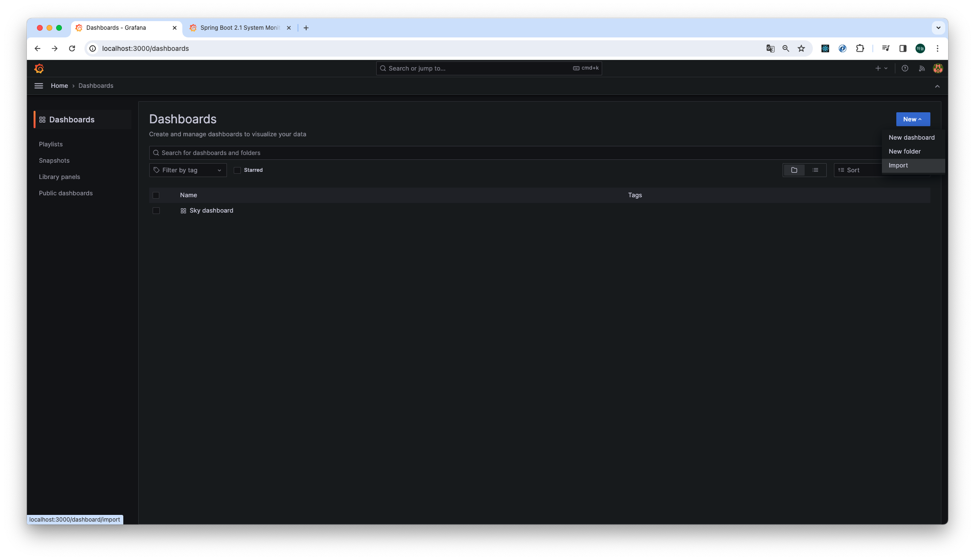The width and height of the screenshot is (975, 560).
Task: Switch to list view
Action: 815,170
